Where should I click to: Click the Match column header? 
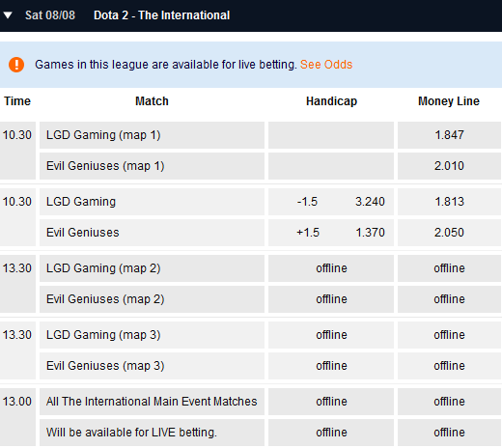tap(152, 101)
